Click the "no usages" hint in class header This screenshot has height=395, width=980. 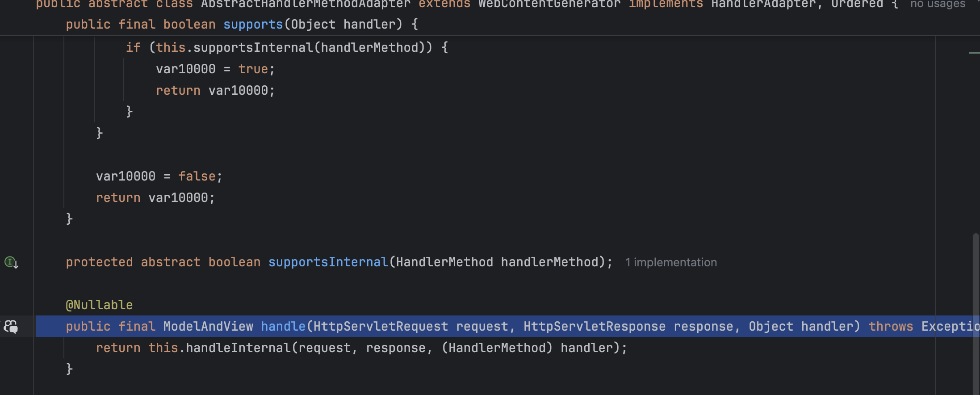(x=938, y=4)
